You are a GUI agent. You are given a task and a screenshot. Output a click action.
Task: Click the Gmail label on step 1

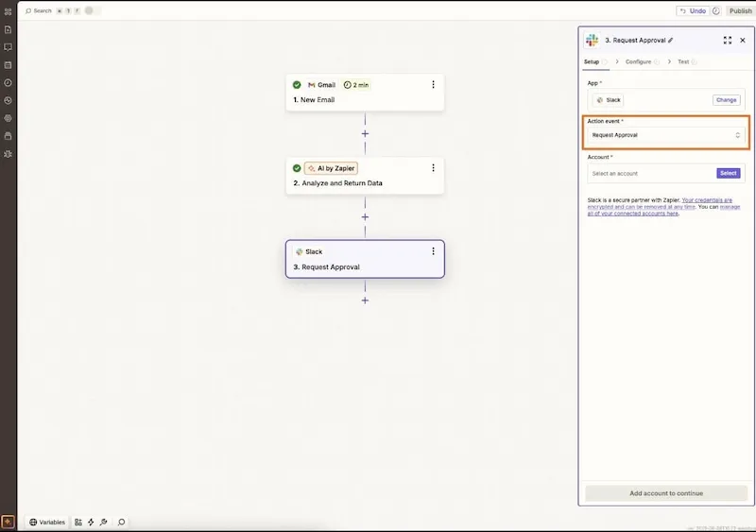click(321, 85)
